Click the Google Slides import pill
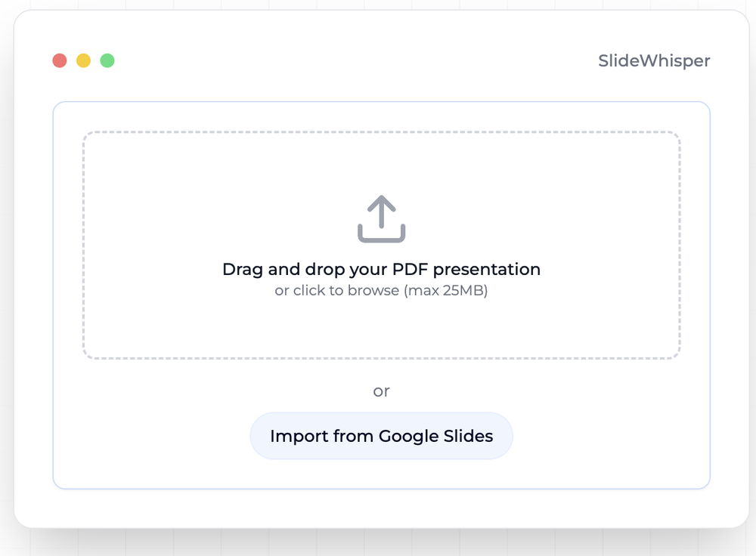756x556 pixels. 381,436
